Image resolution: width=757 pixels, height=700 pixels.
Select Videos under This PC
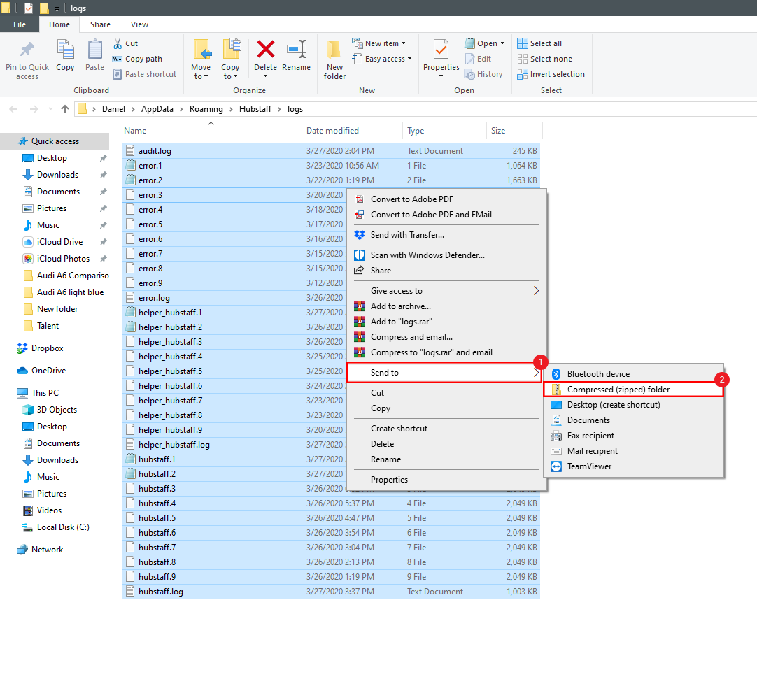click(49, 510)
